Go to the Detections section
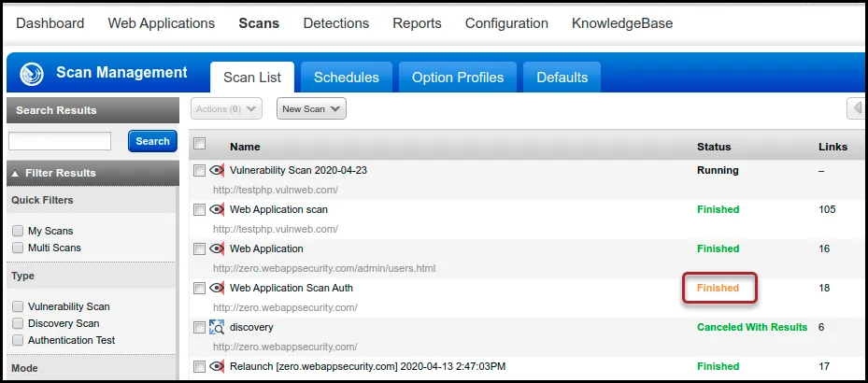This screenshot has width=868, height=383. [336, 23]
